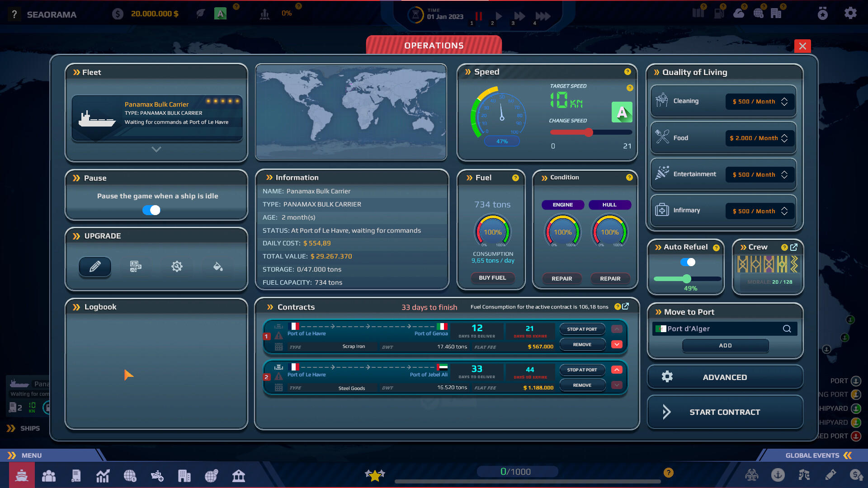Click the START CONTRACT button
The height and width of the screenshot is (488, 868).
(724, 412)
